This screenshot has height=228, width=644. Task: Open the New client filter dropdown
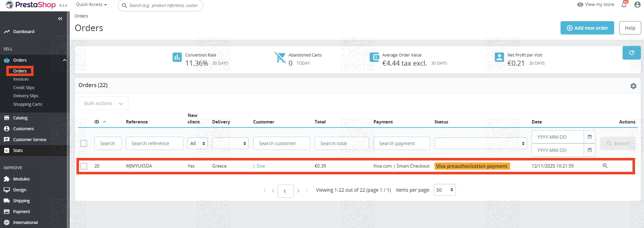pos(197,143)
